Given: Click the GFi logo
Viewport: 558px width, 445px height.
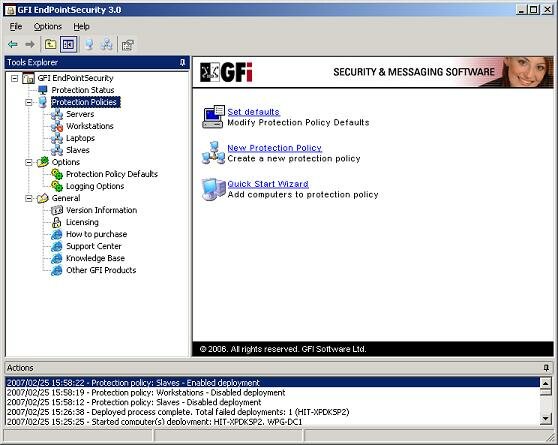Looking at the screenshot, I should [226, 72].
